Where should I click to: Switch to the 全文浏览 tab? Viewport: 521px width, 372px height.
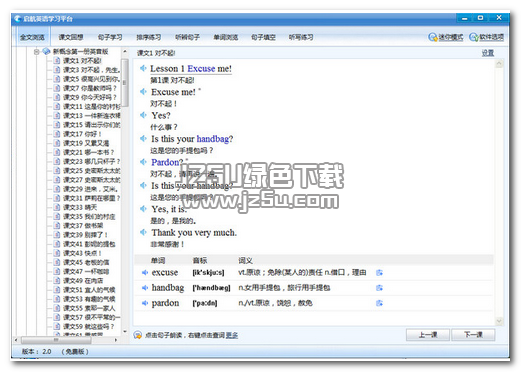coord(32,37)
